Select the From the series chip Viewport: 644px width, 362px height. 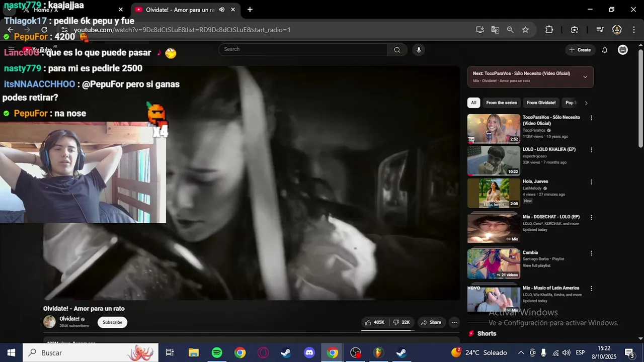click(501, 103)
